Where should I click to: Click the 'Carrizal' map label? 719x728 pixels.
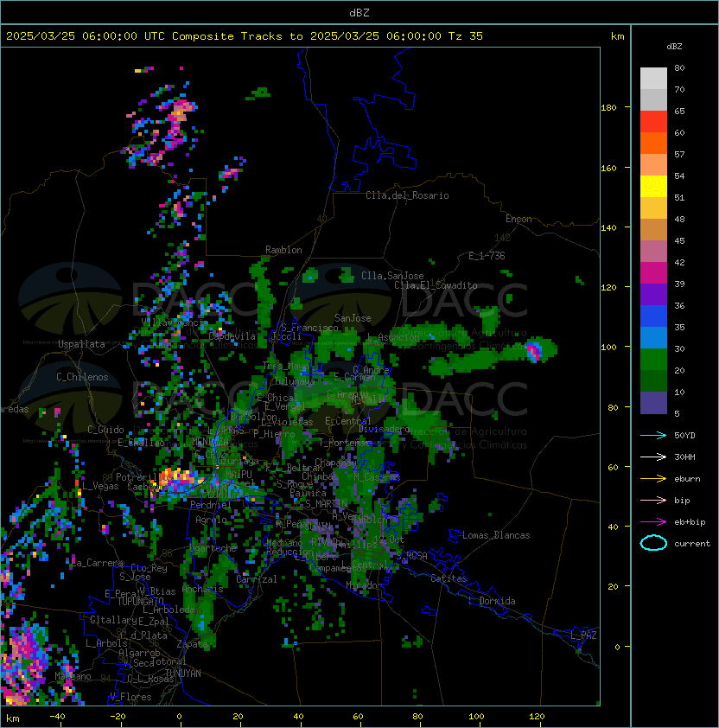click(x=257, y=579)
